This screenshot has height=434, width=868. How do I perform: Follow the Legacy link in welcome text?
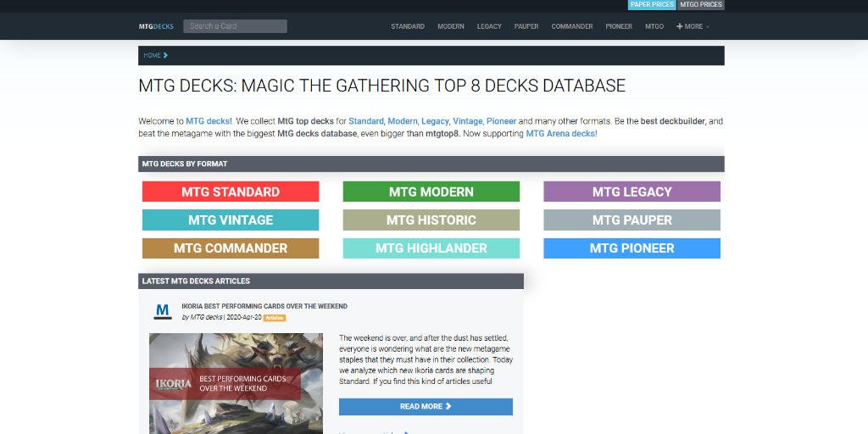click(x=436, y=120)
